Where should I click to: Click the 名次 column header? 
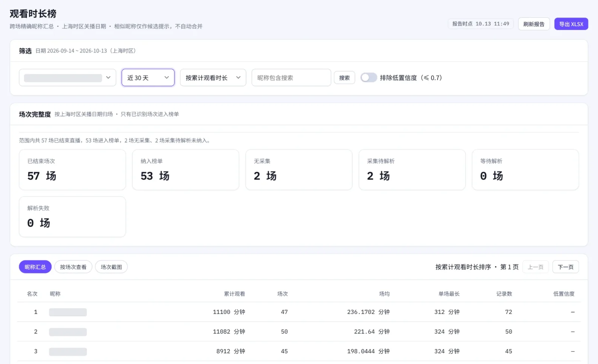pyautogui.click(x=32, y=294)
